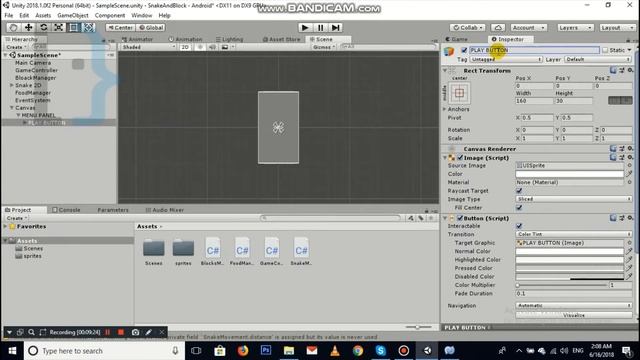Toggle the GameObject active checkbox
The image size is (640, 360).
[464, 50]
